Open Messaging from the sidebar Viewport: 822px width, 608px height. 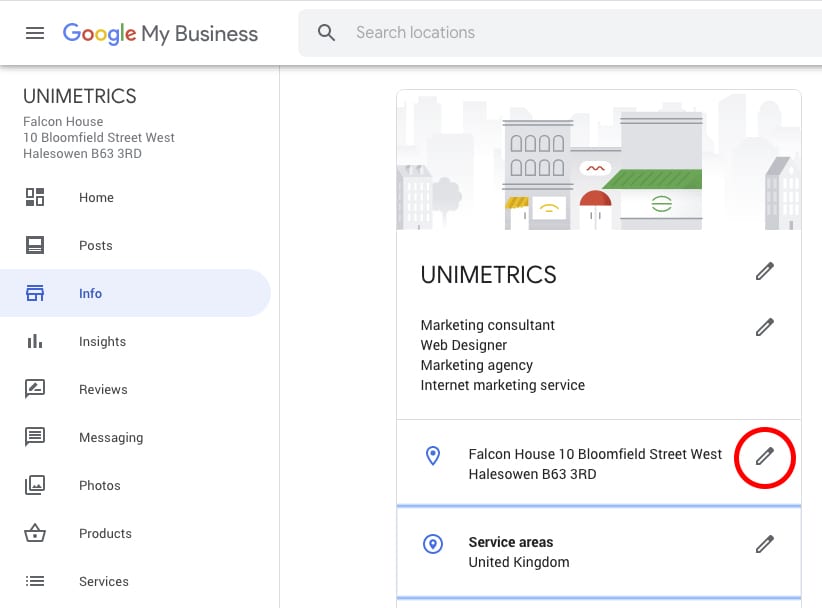[x=111, y=438]
